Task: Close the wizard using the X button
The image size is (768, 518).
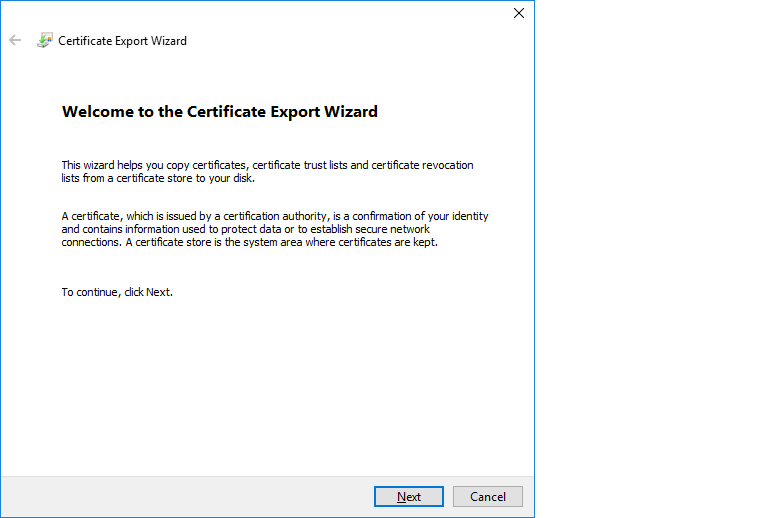Action: click(518, 13)
